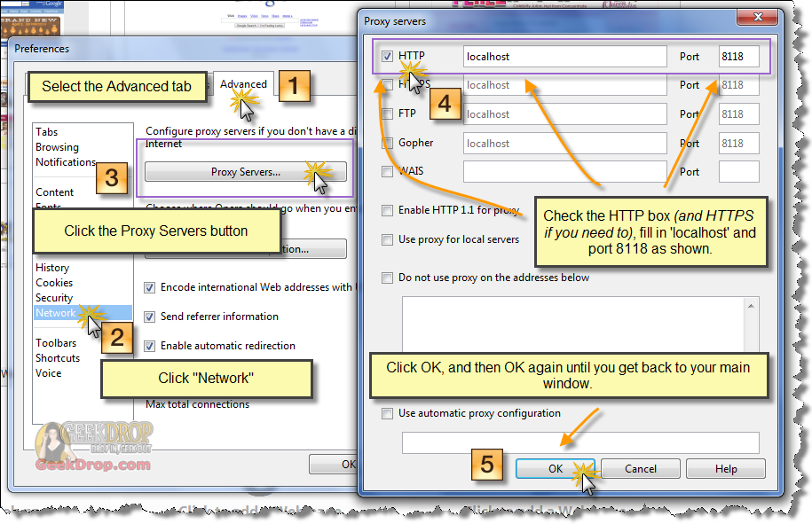The image size is (812, 524).
Task: Click the FTP port field
Action: click(x=739, y=114)
